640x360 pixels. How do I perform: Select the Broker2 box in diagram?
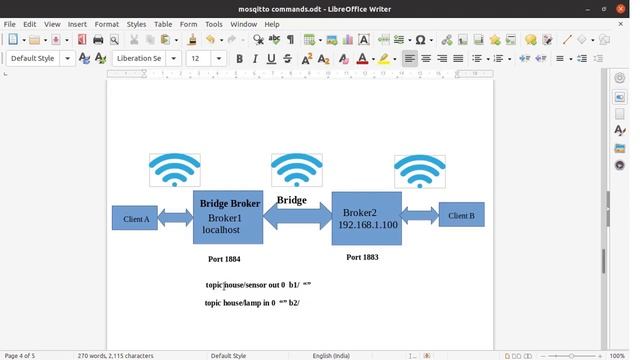367,219
